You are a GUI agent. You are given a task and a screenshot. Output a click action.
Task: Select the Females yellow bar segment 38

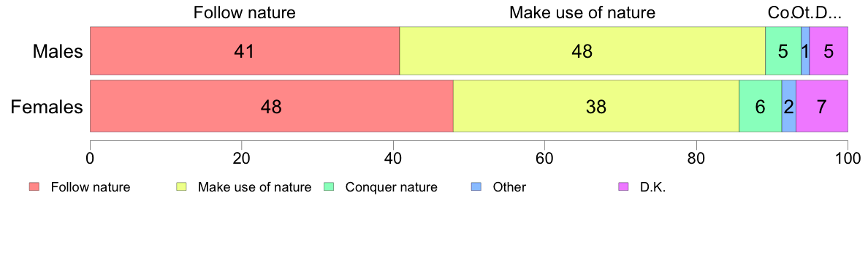point(596,106)
